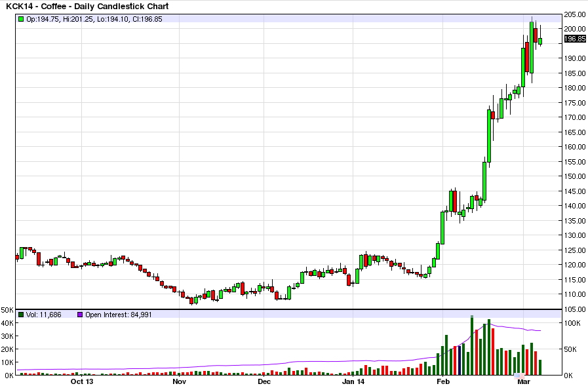Viewport: 588px width, 386px height.
Task: Click the highlighted last price 196.85 label
Action: 575,39
